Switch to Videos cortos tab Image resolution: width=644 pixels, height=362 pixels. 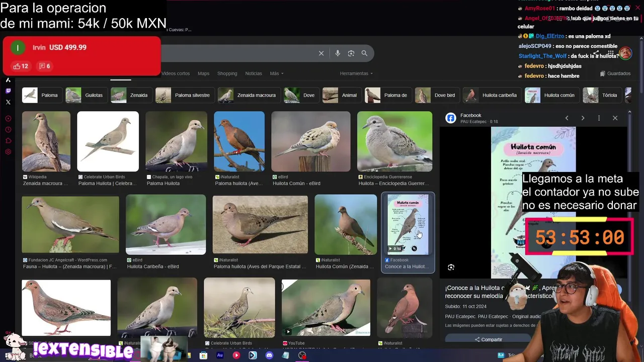(x=176, y=73)
